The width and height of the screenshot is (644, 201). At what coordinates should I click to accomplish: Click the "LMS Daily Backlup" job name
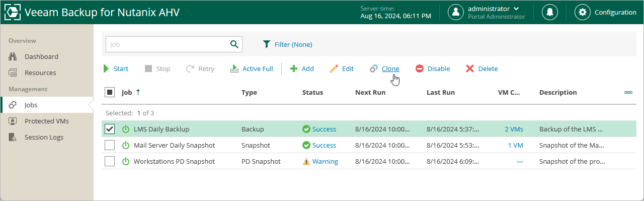pos(162,129)
